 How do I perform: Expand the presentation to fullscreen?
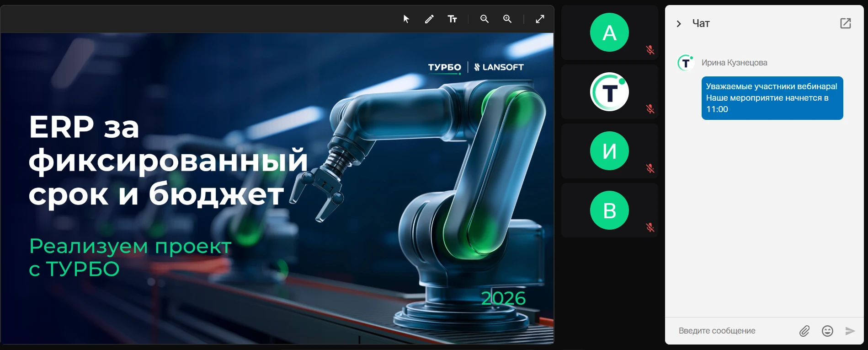tap(540, 19)
